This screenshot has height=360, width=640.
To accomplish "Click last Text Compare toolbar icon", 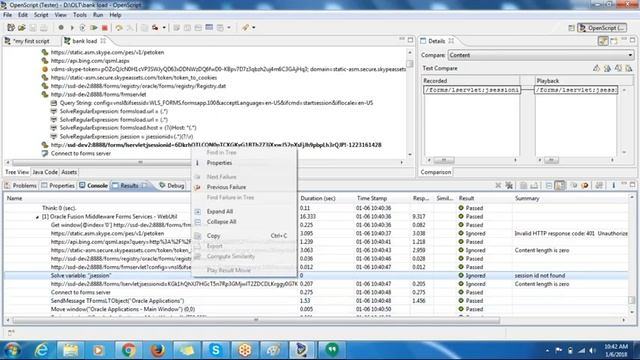I will pyautogui.click(x=629, y=69).
